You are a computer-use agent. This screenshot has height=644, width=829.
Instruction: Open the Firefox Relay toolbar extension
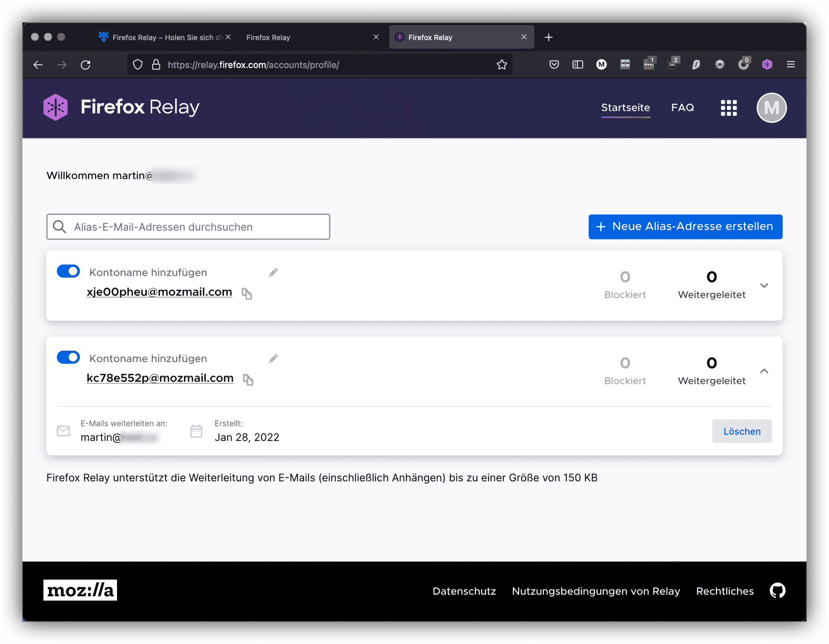coord(767,64)
